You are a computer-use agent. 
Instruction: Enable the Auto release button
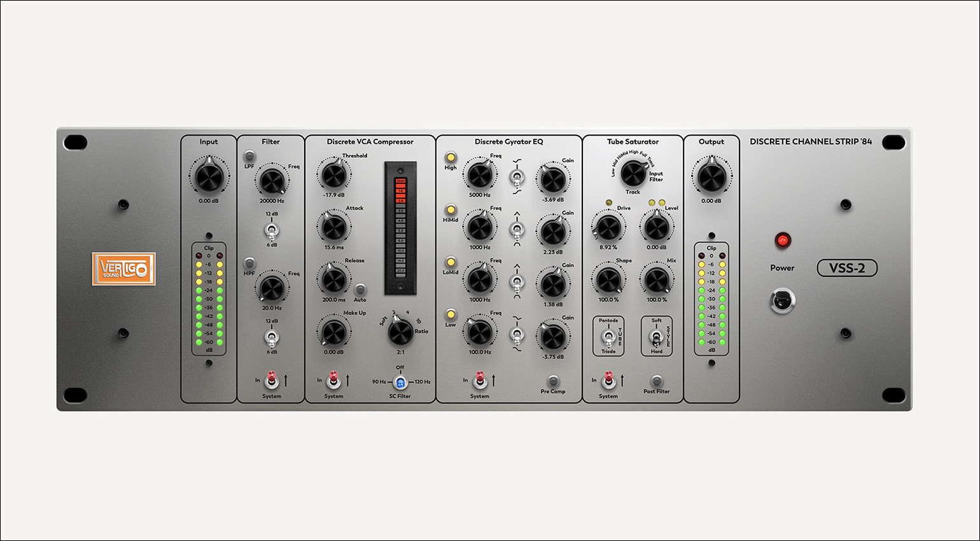pos(360,290)
